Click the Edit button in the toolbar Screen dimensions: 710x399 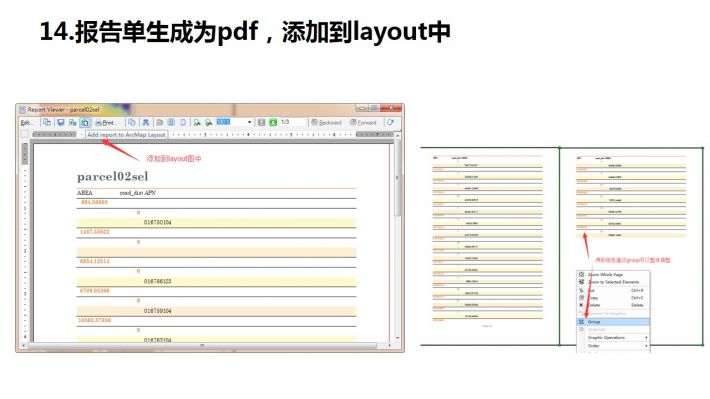(x=27, y=123)
